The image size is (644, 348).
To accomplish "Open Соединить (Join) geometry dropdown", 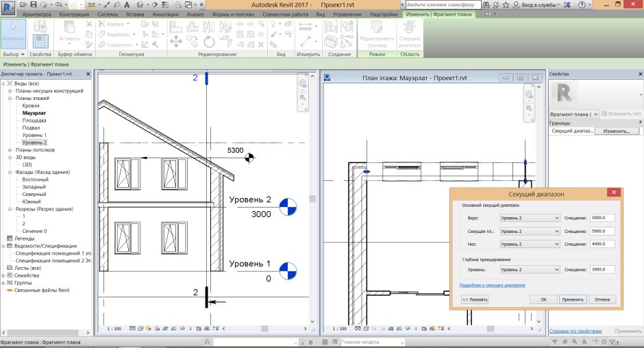I will [137, 45].
